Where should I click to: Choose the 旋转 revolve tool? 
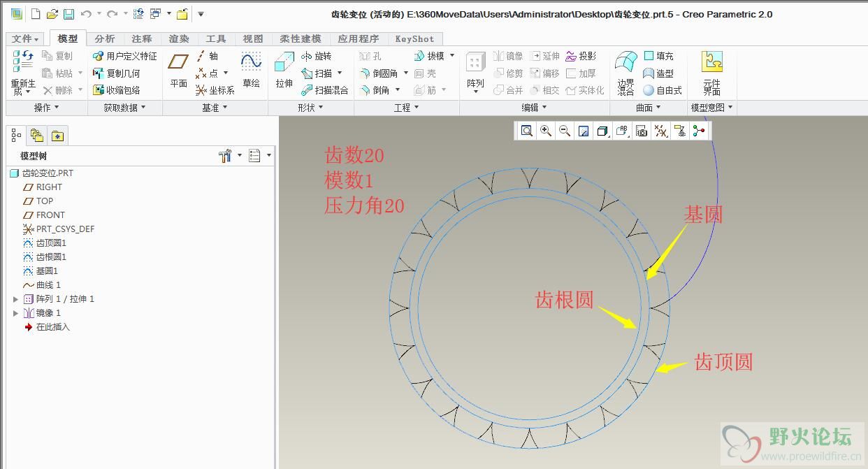coord(317,56)
